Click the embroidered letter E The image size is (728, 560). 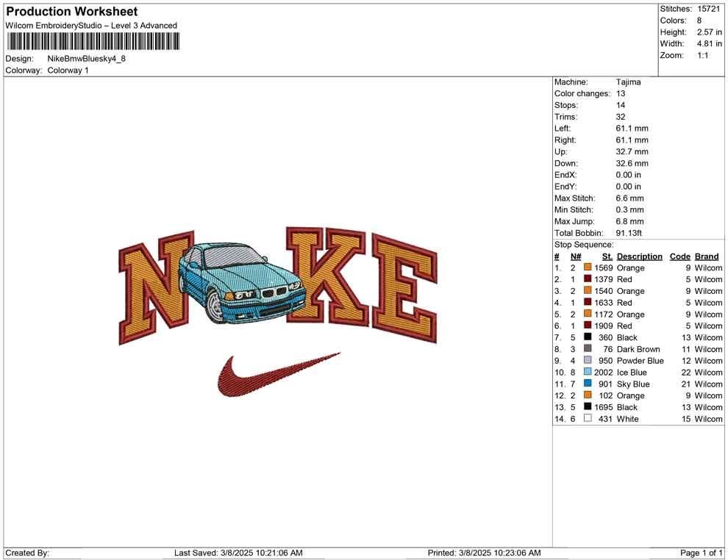click(x=404, y=289)
